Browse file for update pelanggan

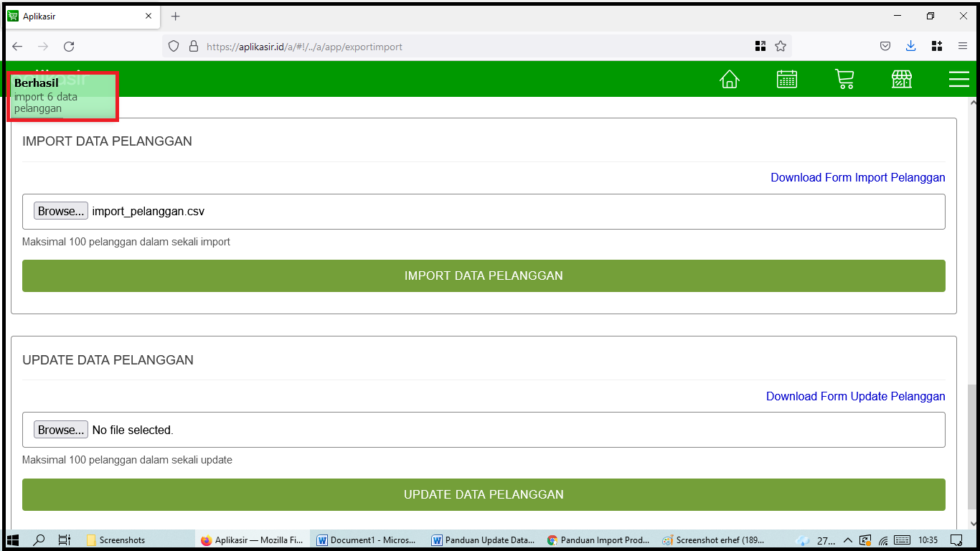tap(61, 430)
